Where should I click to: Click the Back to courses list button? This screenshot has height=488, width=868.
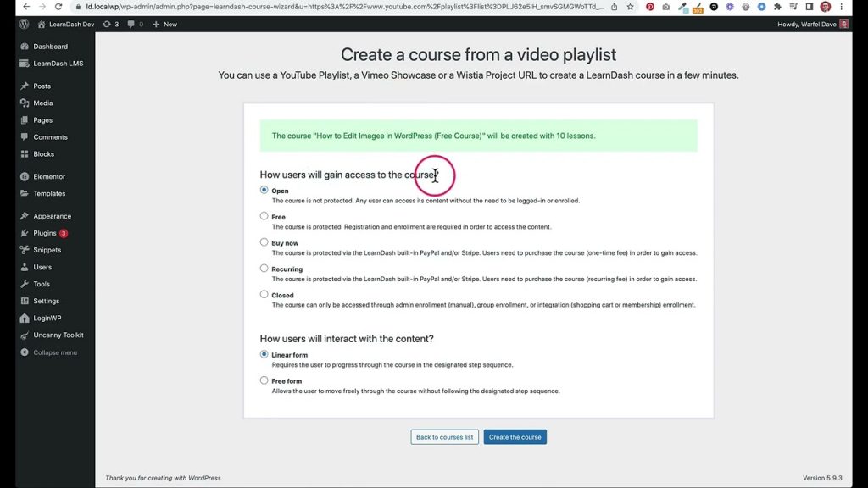tap(444, 437)
